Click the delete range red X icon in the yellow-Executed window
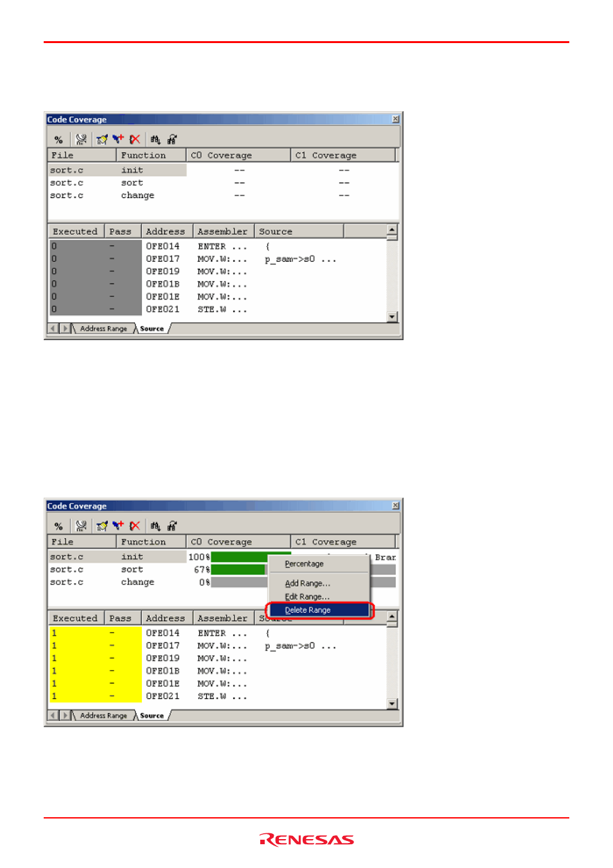The height and width of the screenshot is (868, 613). (134, 526)
